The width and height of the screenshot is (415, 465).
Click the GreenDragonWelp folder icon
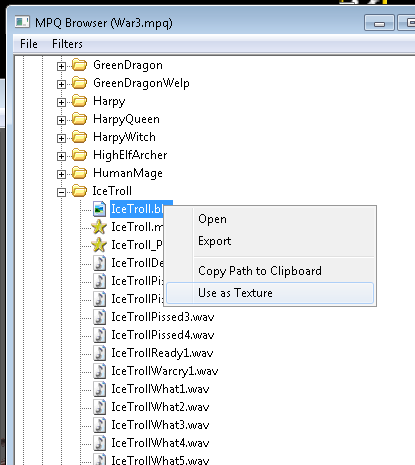(79, 83)
